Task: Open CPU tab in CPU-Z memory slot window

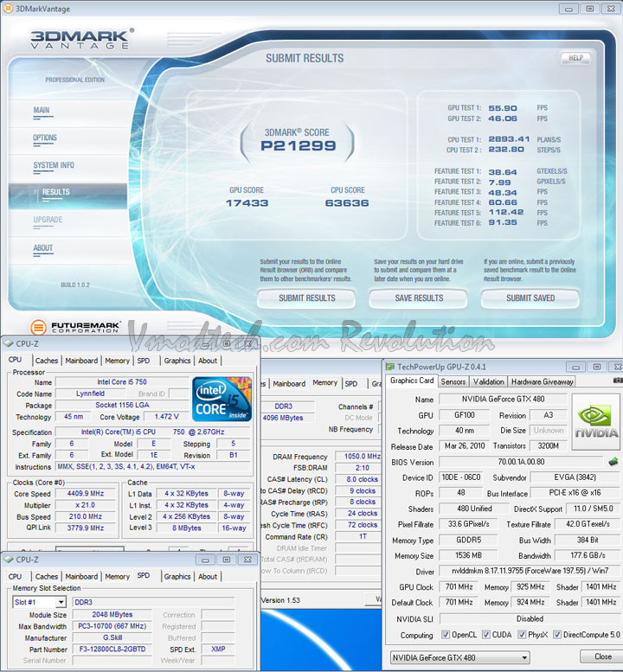Action: coord(15,577)
